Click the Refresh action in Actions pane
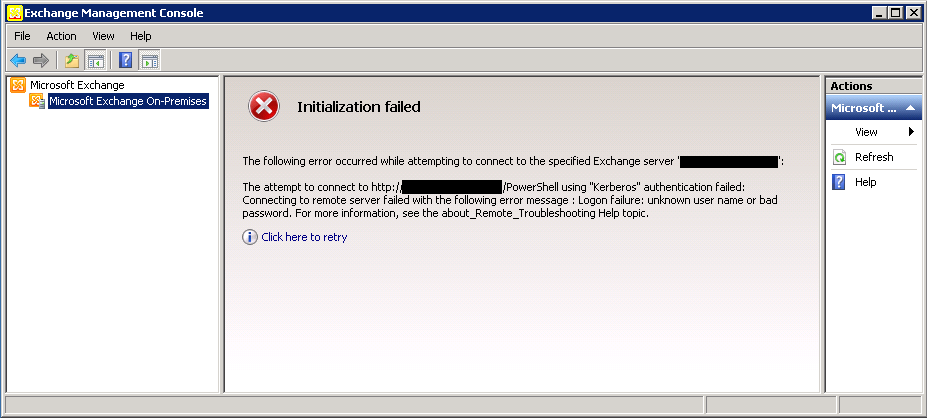This screenshot has height=418, width=927. click(x=873, y=157)
